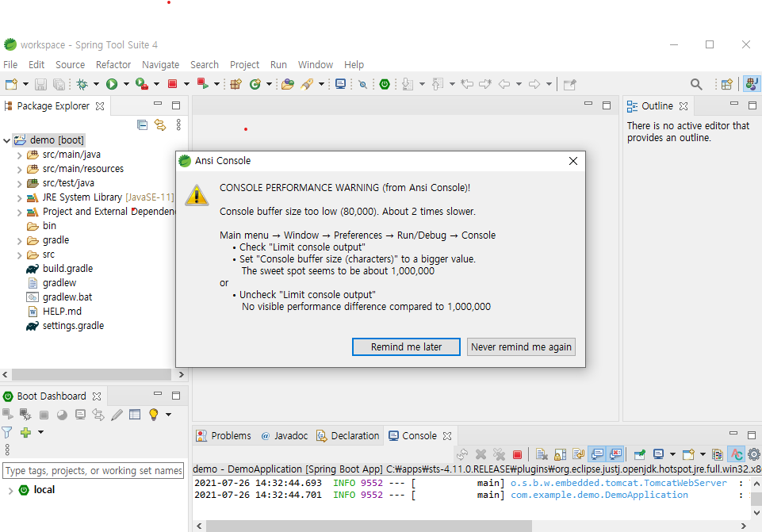The width and height of the screenshot is (762, 532).
Task: Click the Remind me later button
Action: tap(406, 347)
